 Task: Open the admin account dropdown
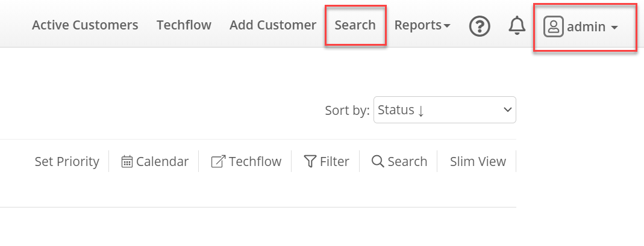point(581,27)
